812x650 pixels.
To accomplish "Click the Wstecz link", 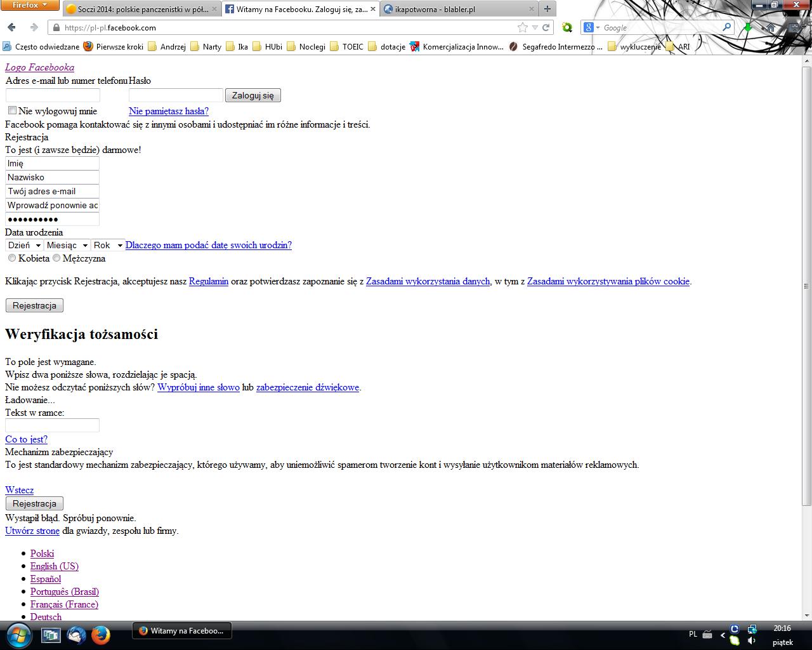I will tap(20, 490).
